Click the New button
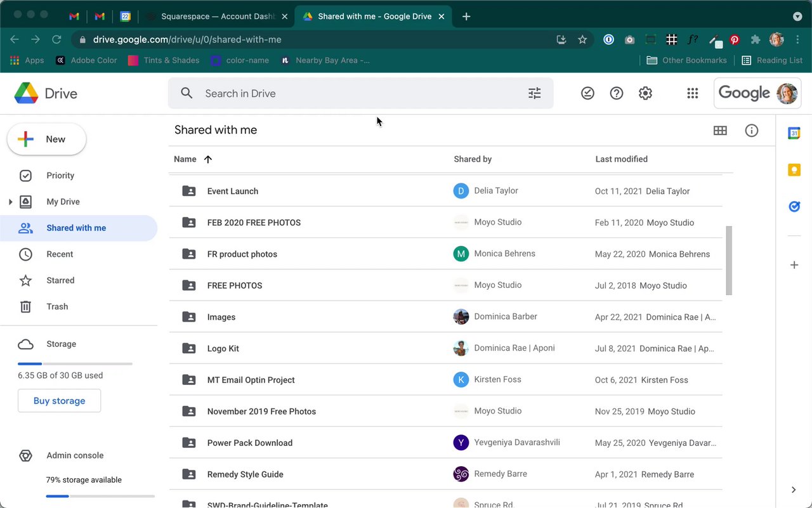 pos(46,140)
